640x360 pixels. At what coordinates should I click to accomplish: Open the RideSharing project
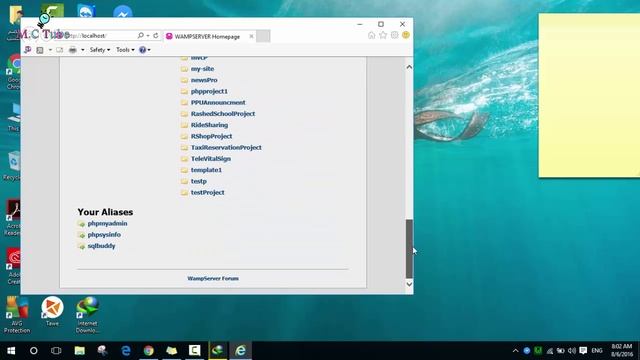(209, 125)
